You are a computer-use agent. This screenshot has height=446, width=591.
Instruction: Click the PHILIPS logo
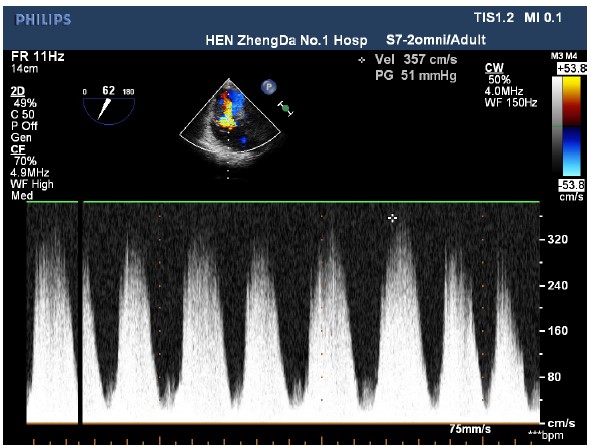[x=43, y=20]
